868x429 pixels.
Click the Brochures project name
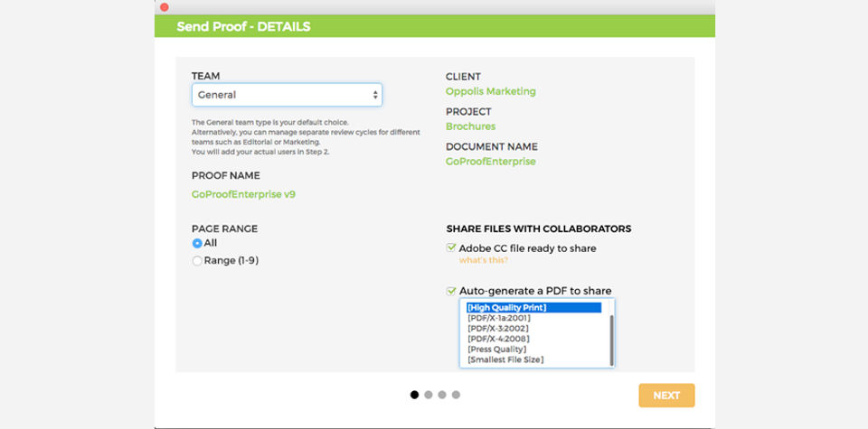tap(470, 126)
